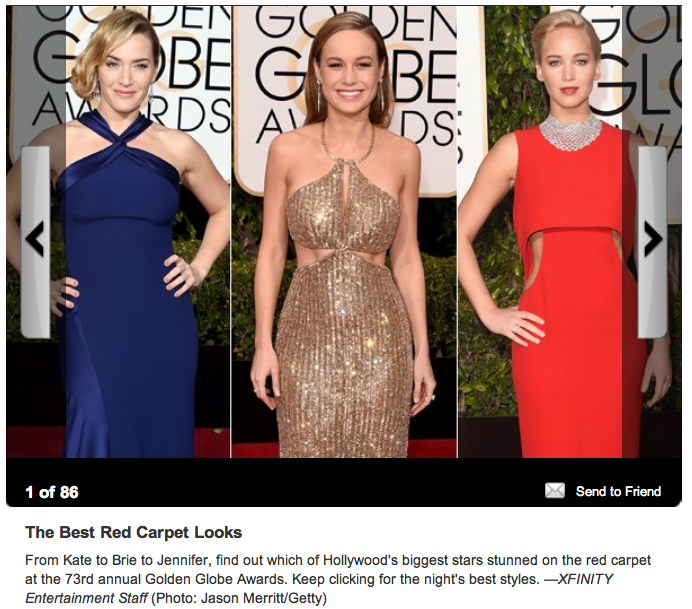692x609 pixels.
Task: Click the red carpet under gold dress
Action: [344, 450]
